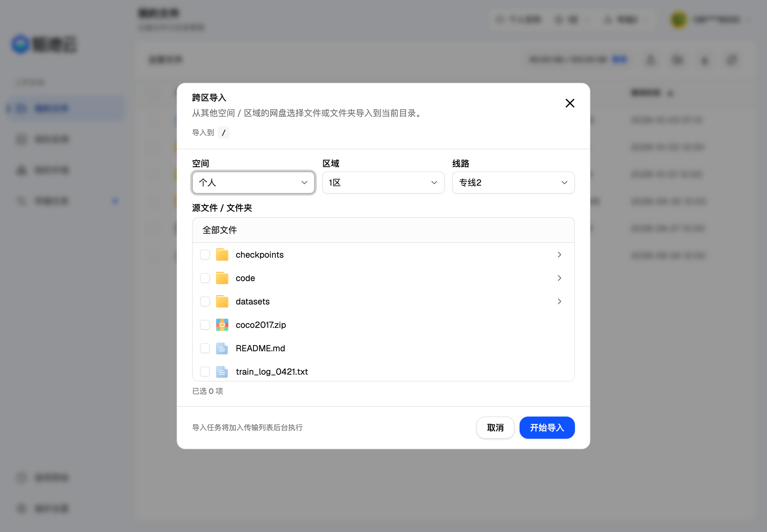Tick the checkbox for checkpoints folder
767x532 pixels.
click(205, 255)
